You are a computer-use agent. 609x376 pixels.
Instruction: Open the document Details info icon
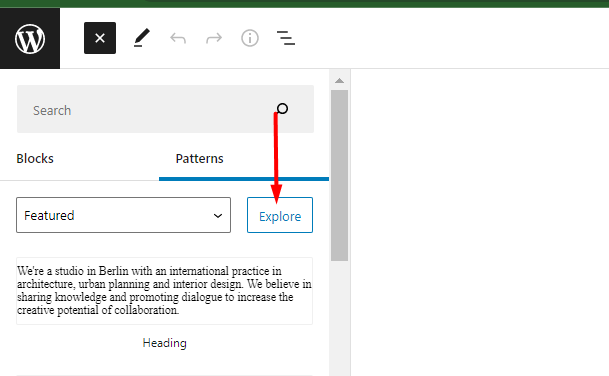[x=250, y=38]
